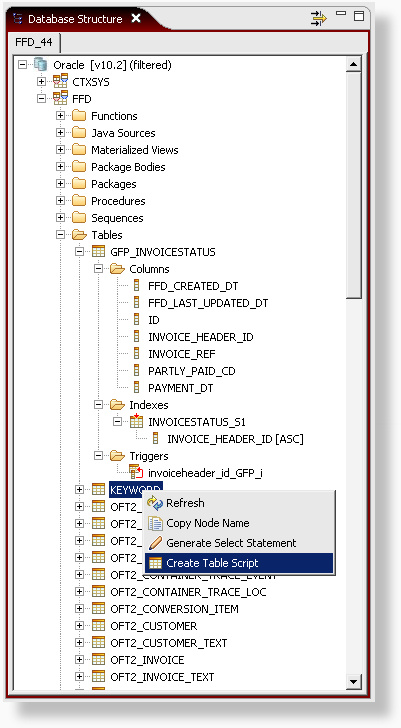Image resolution: width=401 pixels, height=728 pixels.
Task: Close the Database Structure view tab
Action: [136, 18]
